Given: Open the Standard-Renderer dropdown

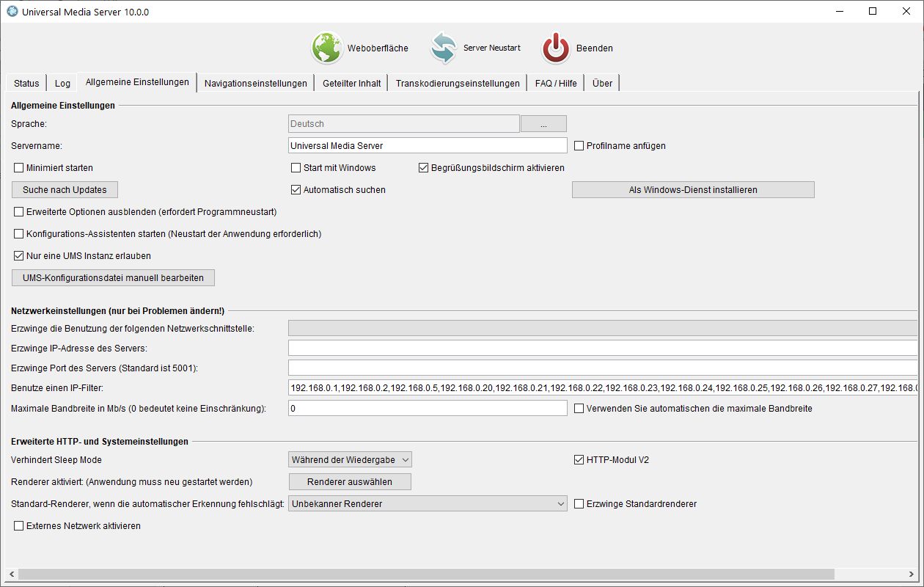Looking at the screenshot, I should tap(428, 504).
